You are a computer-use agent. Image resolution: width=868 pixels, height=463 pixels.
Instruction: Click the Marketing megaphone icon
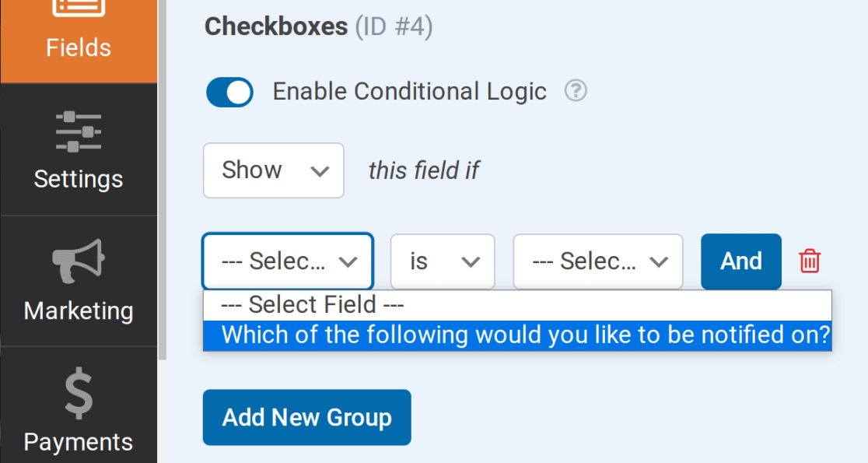pyautogui.click(x=78, y=260)
